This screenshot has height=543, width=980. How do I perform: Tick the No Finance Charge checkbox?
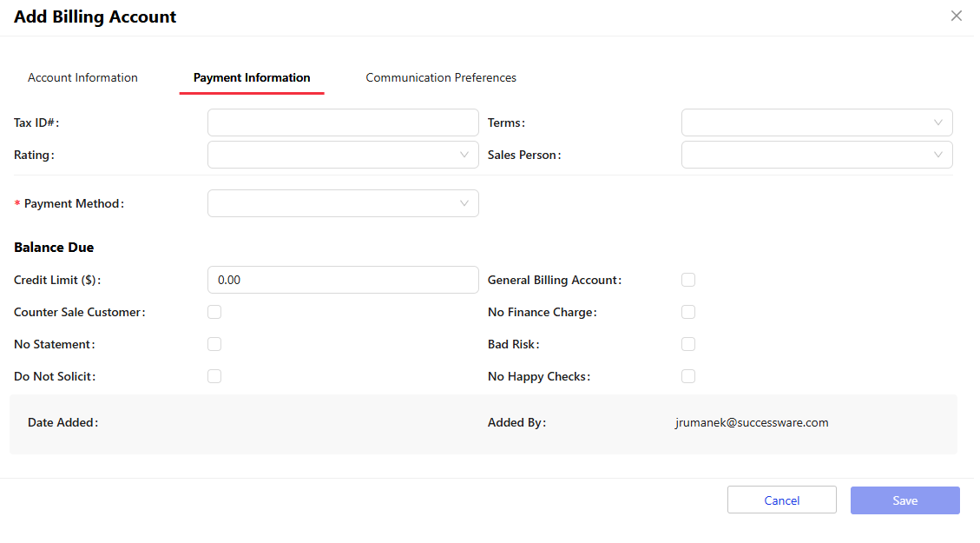pos(688,312)
